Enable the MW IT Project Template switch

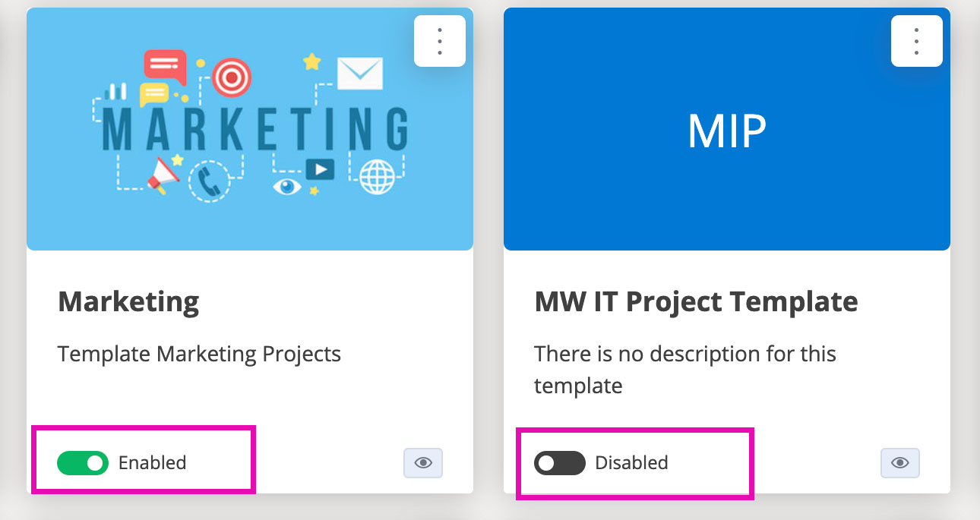(560, 463)
